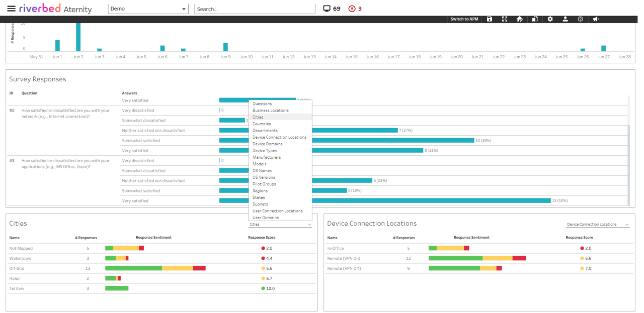Select the fullscreen expand icon

click(504, 19)
